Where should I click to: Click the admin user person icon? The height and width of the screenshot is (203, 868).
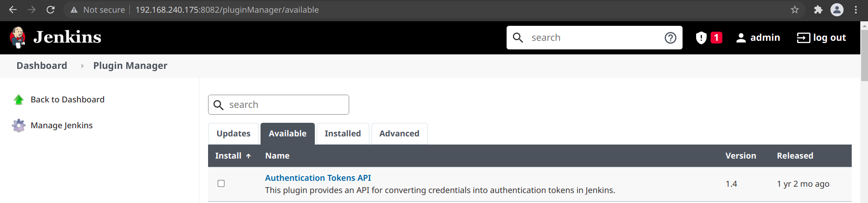(x=741, y=38)
